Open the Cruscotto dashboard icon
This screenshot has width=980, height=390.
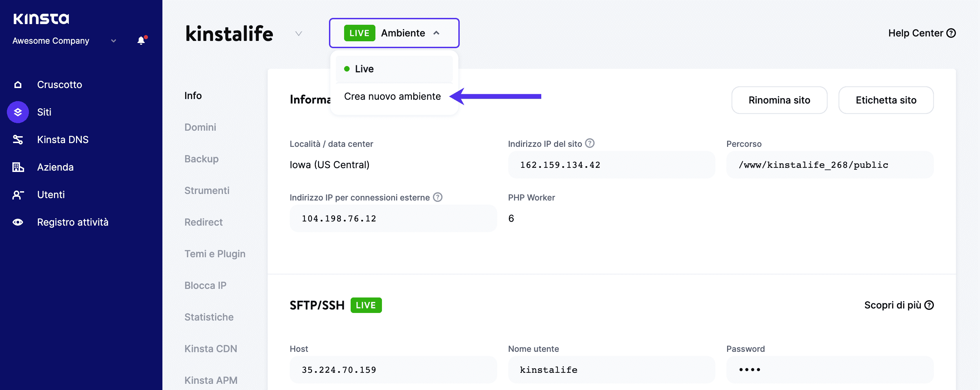[x=18, y=84]
